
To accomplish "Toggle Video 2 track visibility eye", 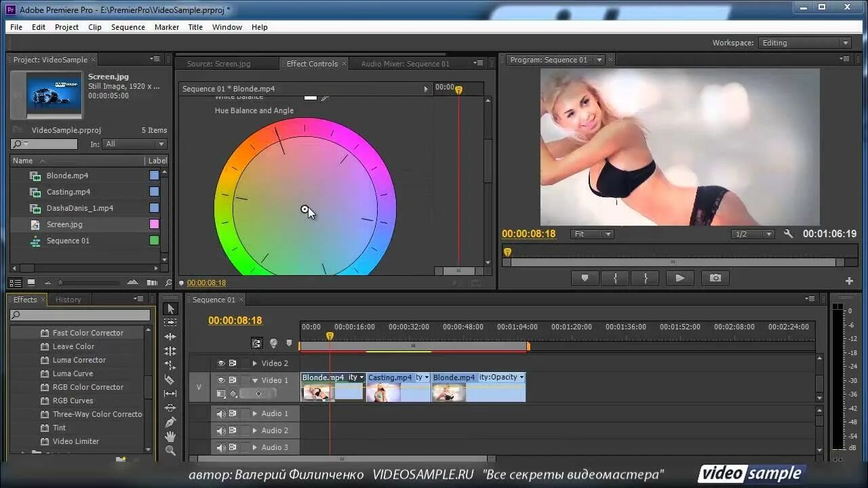I will click(x=221, y=363).
